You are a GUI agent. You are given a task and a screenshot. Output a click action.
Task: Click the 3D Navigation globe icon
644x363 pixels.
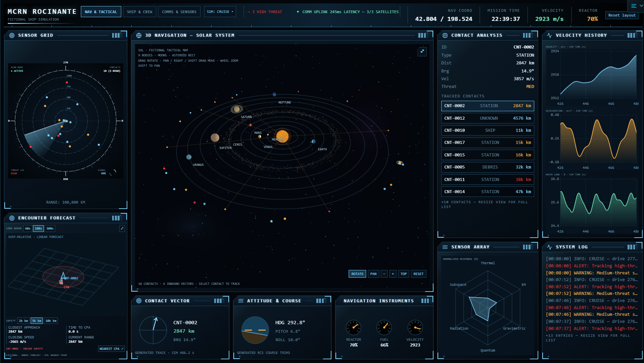139,35
